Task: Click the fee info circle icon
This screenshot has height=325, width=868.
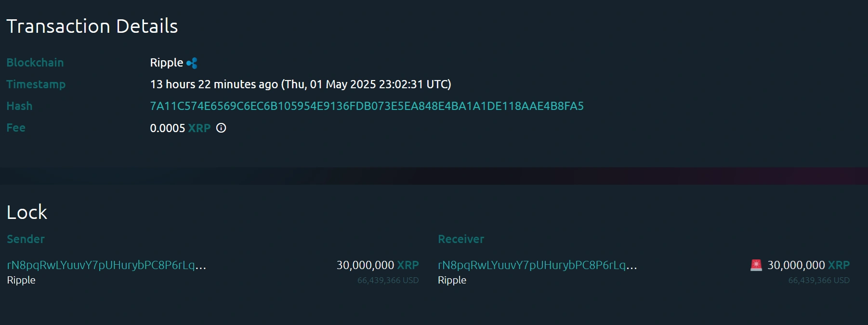Action: click(221, 128)
